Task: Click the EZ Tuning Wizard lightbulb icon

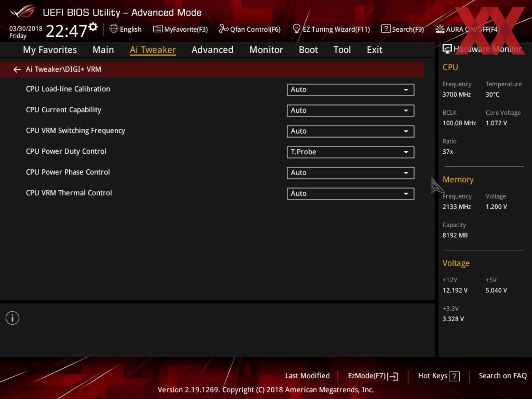Action: [x=297, y=29]
